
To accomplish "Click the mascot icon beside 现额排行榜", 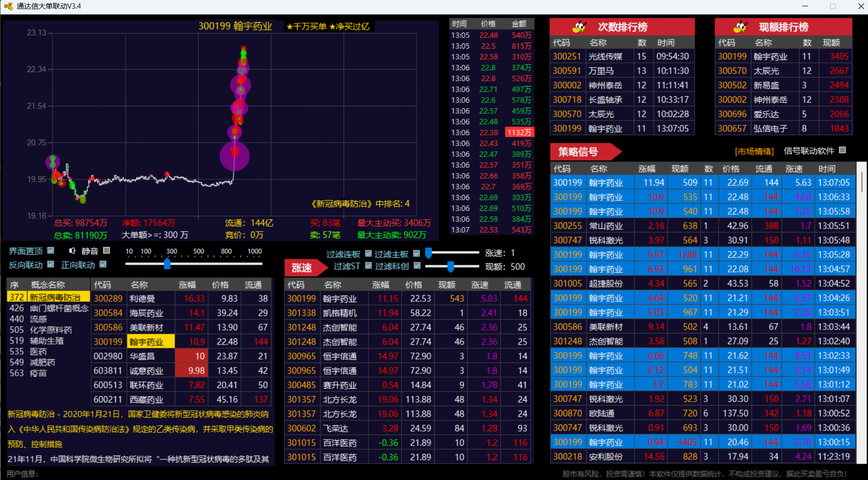I will pyautogui.click(x=741, y=27).
